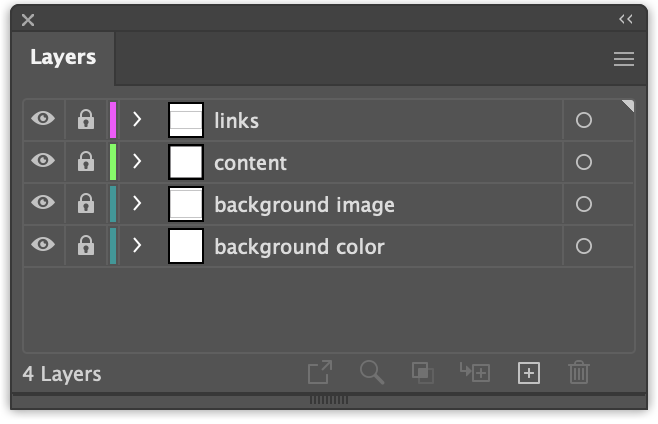Expand the links layer
The image size is (658, 424).
click(x=138, y=120)
